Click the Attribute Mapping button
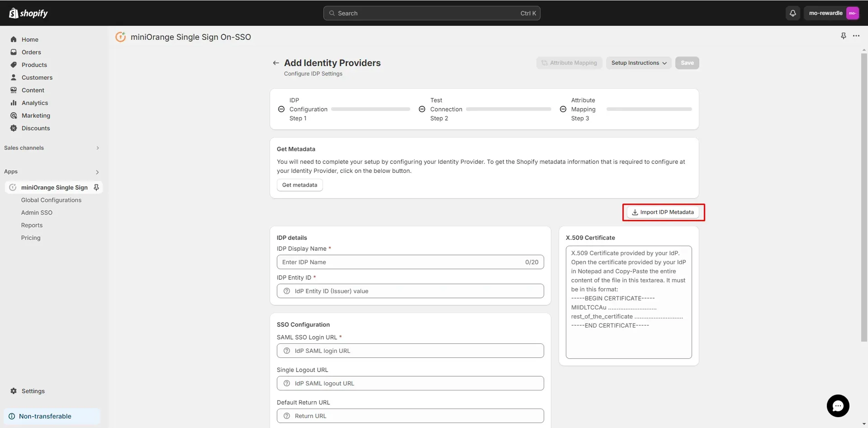 pos(569,63)
